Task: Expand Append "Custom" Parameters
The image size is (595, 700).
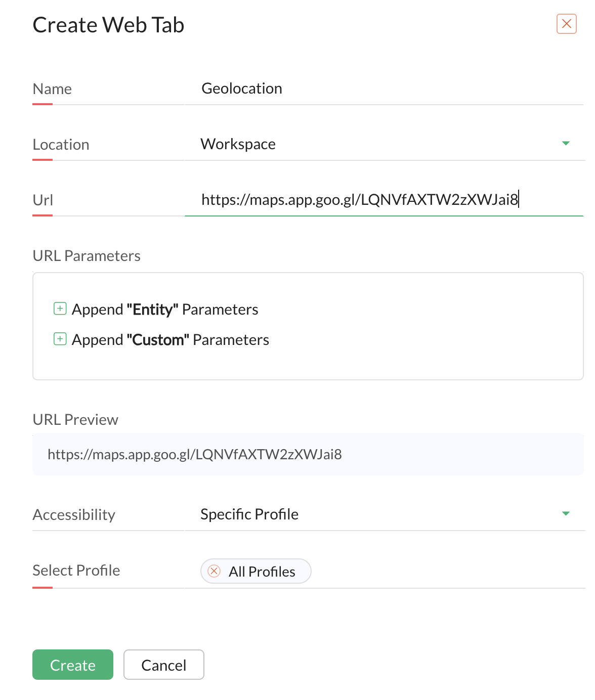Action: [171, 339]
